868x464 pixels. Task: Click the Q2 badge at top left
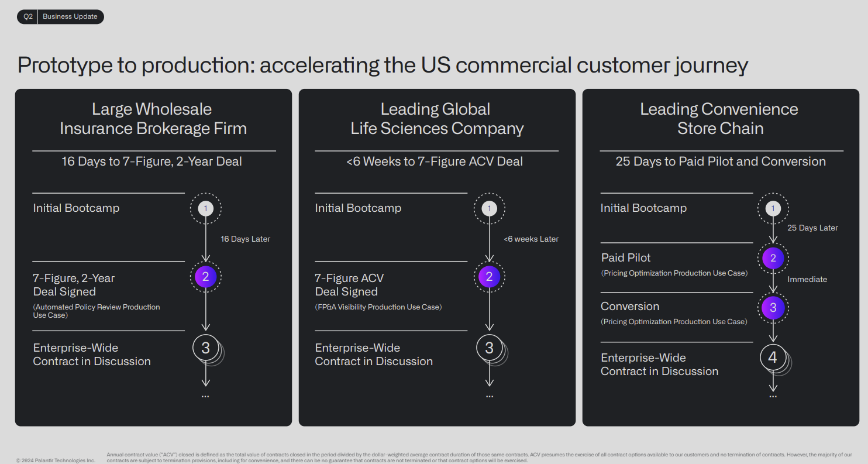point(28,16)
